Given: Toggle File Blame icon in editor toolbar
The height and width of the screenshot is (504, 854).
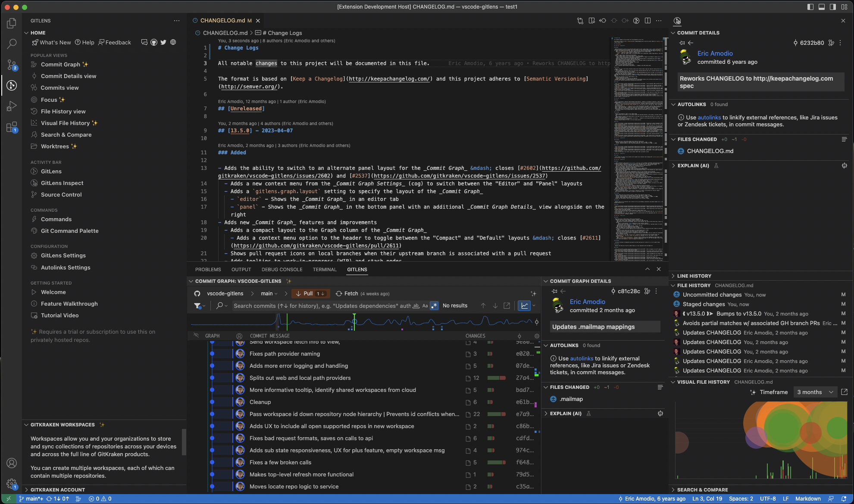Looking at the screenshot, I should click(636, 21).
